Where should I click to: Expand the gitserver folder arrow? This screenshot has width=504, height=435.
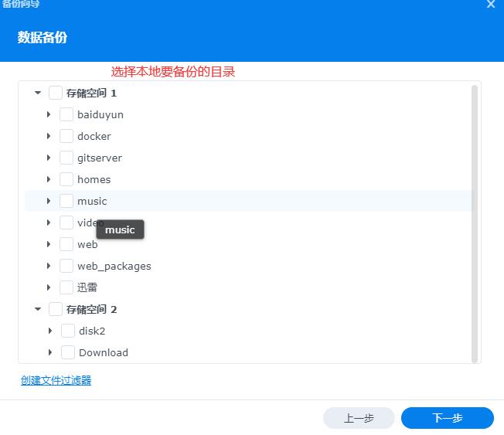click(49, 158)
